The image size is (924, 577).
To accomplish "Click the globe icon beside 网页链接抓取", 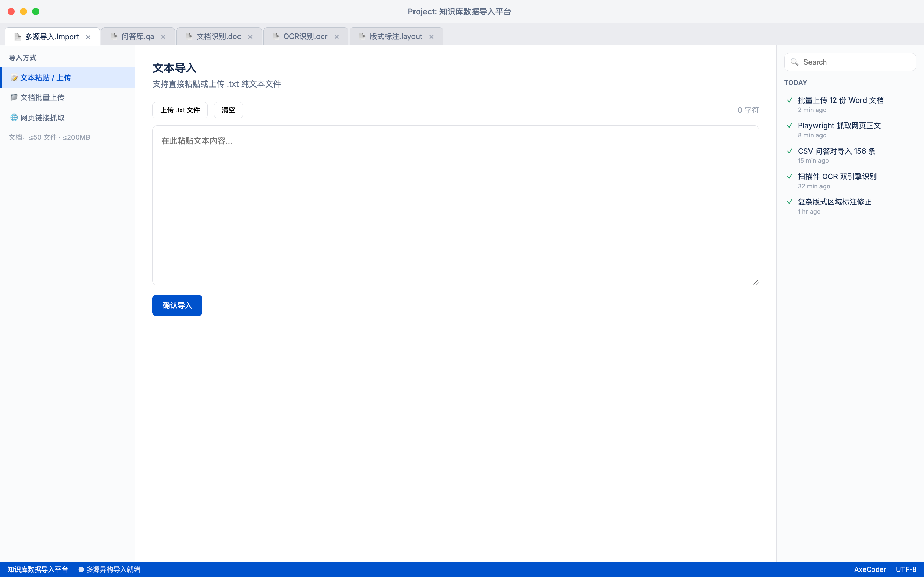I will [x=14, y=118].
